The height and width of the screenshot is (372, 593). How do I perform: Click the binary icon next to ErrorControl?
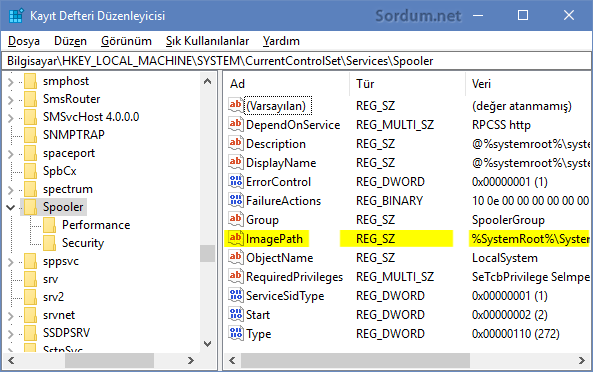(235, 181)
